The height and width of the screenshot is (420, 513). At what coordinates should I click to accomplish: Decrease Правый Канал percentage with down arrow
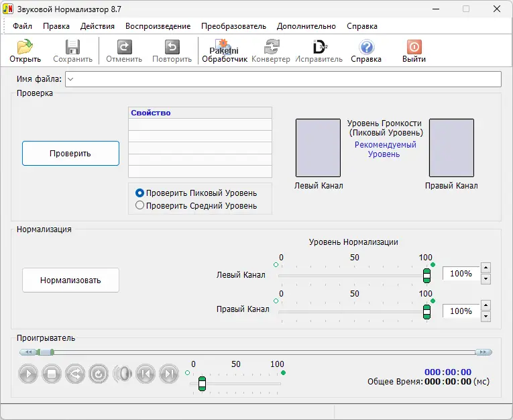click(x=486, y=317)
